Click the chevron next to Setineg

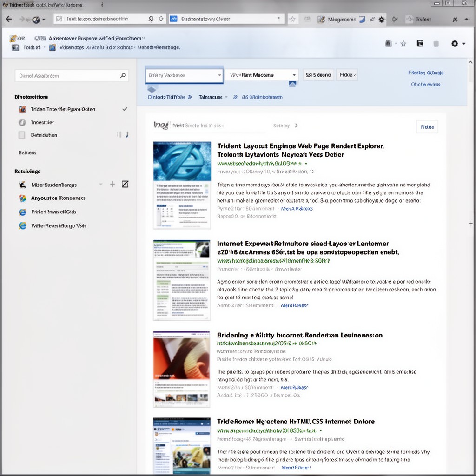(x=296, y=126)
